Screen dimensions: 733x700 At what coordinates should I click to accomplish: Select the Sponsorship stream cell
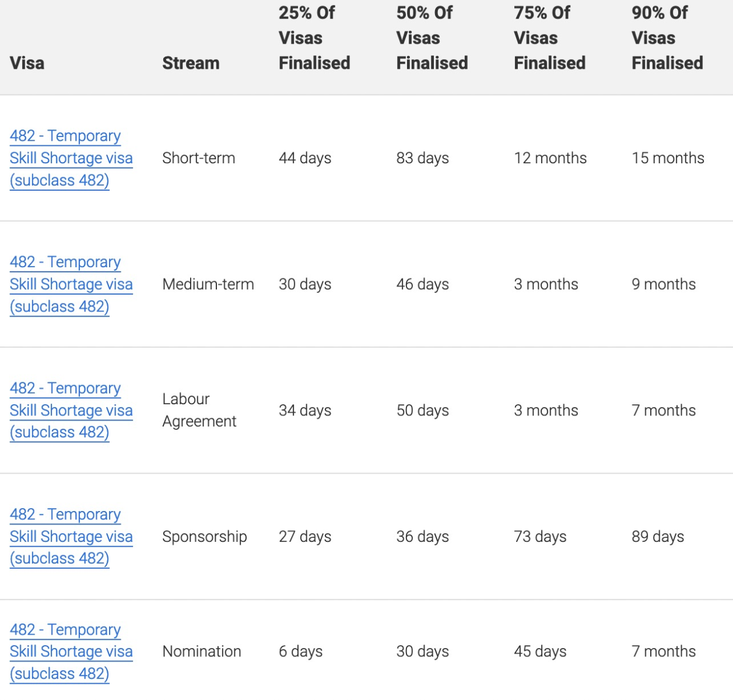point(204,536)
